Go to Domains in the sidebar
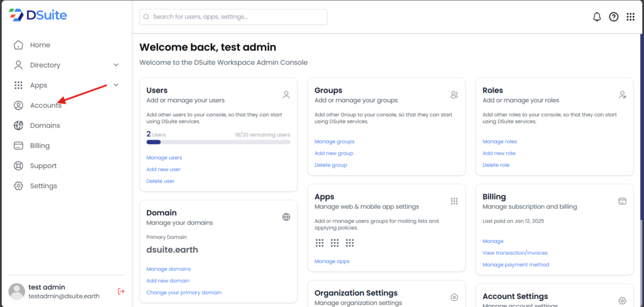Screen dimensions: 644x307 tap(45, 125)
